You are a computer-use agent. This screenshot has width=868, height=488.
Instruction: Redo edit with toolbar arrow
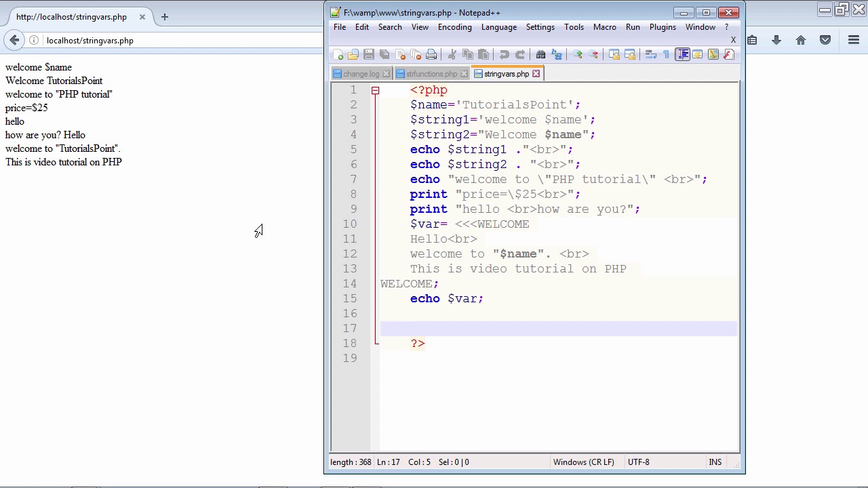click(x=519, y=55)
